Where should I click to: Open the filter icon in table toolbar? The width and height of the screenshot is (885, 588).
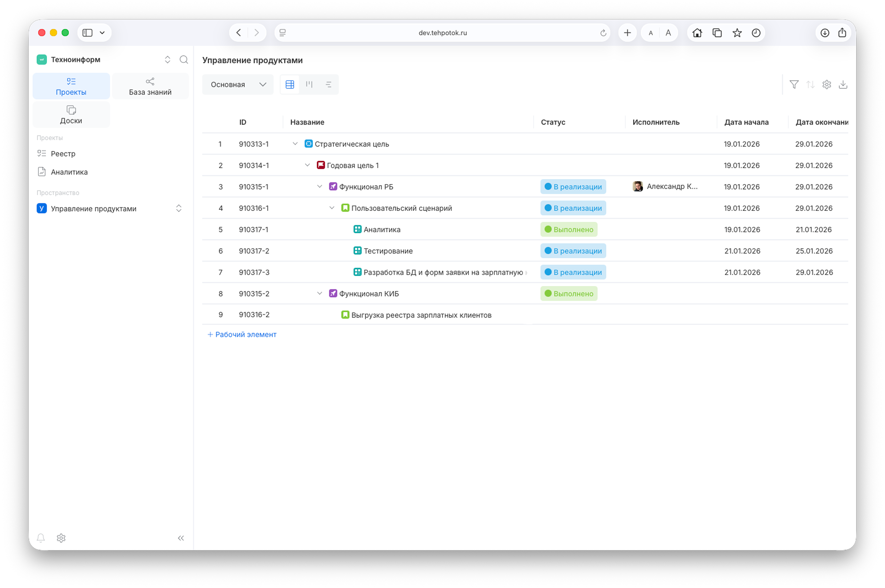pos(794,84)
